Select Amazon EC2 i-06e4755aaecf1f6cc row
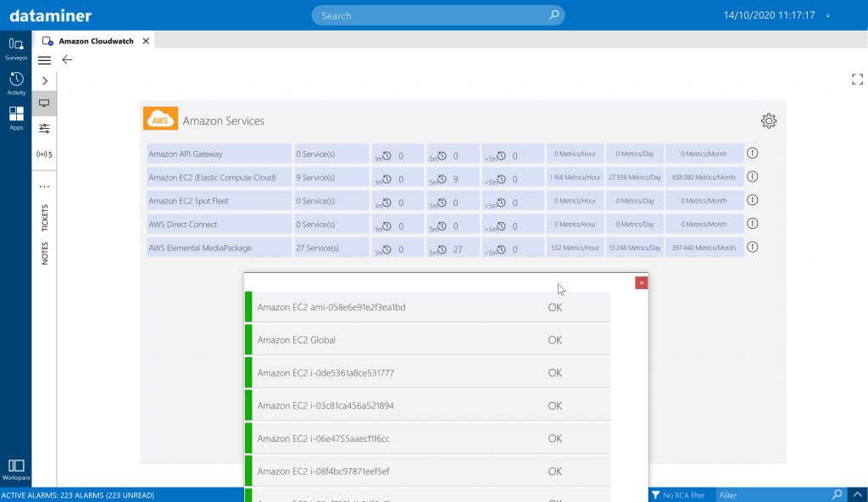The image size is (868, 502). (x=428, y=438)
